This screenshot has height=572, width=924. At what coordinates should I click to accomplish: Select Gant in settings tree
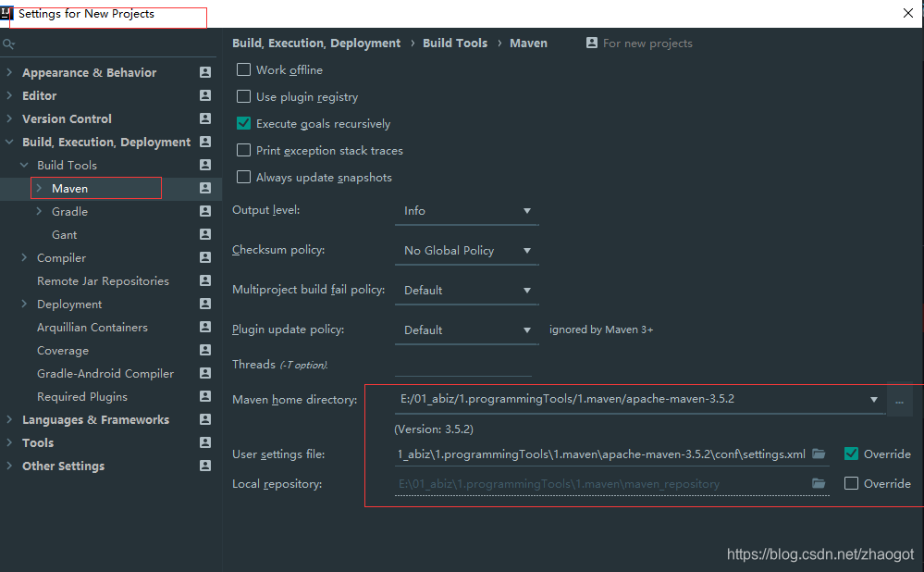(64, 235)
